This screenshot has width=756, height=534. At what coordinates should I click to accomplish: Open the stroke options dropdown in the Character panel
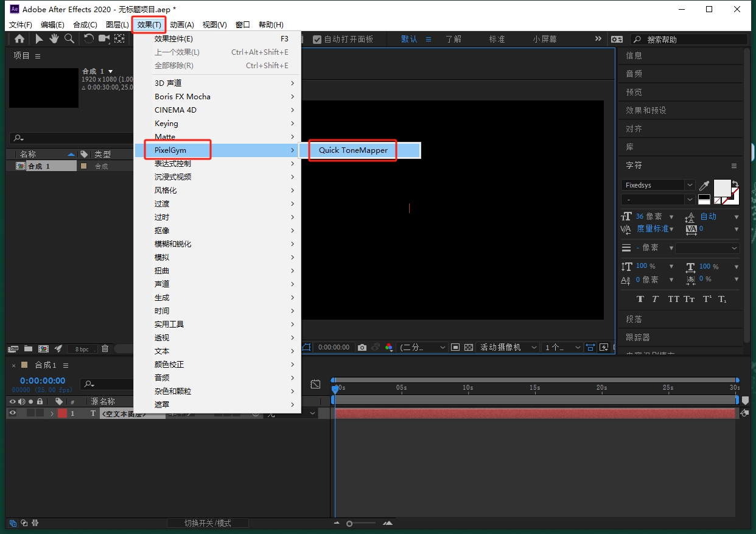coord(707,248)
